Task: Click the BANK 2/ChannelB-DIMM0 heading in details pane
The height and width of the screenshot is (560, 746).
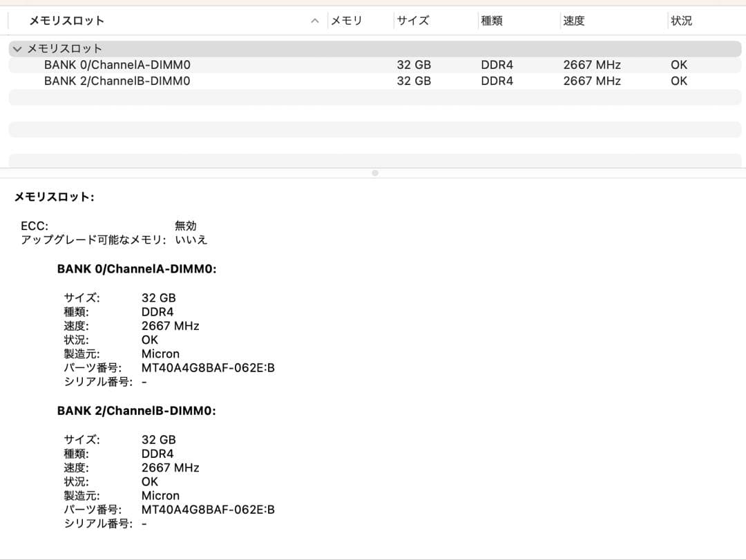Action: click(x=136, y=410)
